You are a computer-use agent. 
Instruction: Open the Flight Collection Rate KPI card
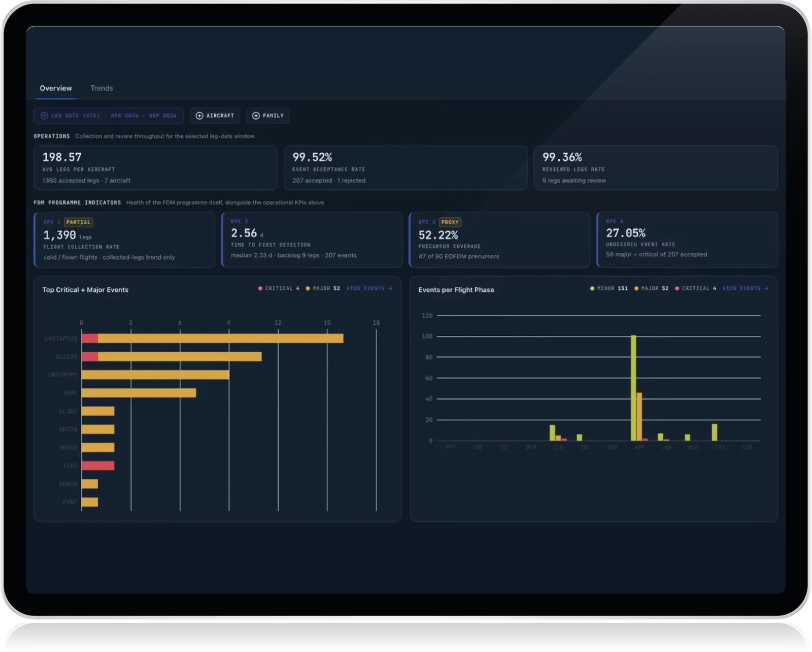click(x=125, y=239)
